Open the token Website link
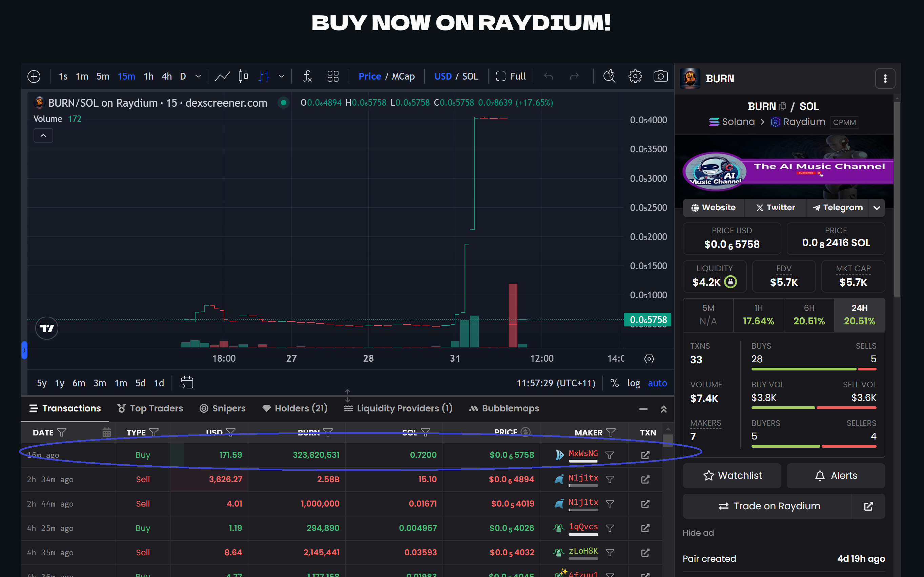 point(713,208)
